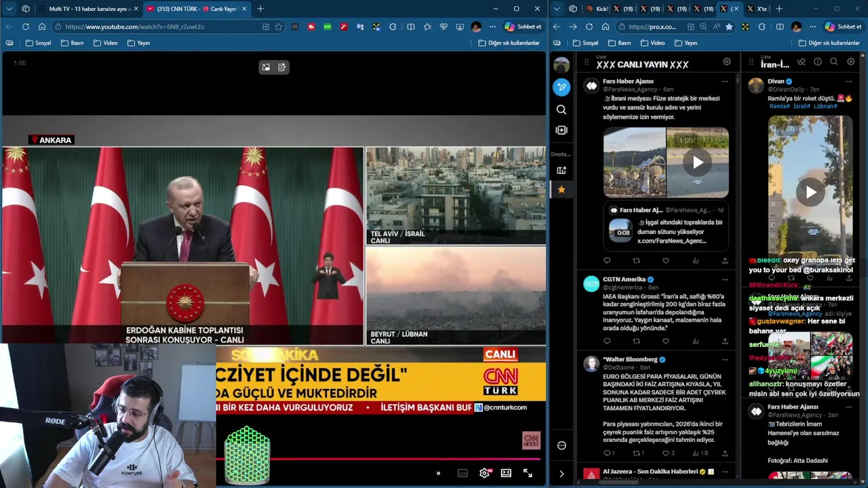
Task: Close the active X tab in right window
Action: (736, 9)
